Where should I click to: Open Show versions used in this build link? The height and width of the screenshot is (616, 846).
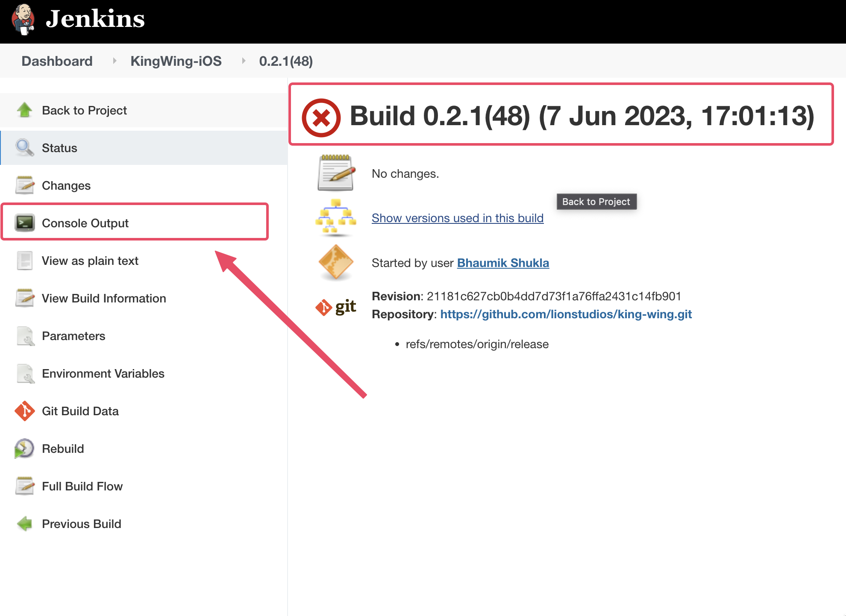point(458,218)
